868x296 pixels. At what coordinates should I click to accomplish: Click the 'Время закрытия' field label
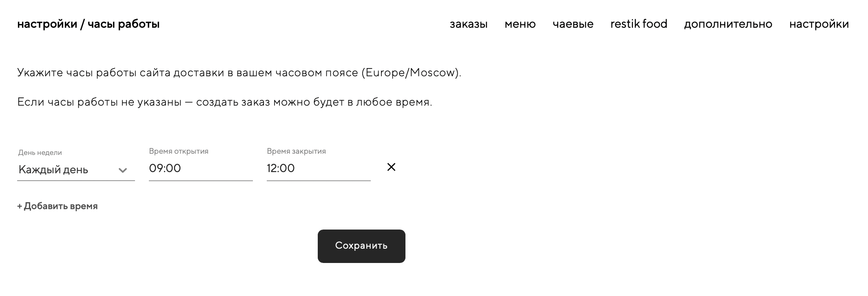click(x=296, y=151)
